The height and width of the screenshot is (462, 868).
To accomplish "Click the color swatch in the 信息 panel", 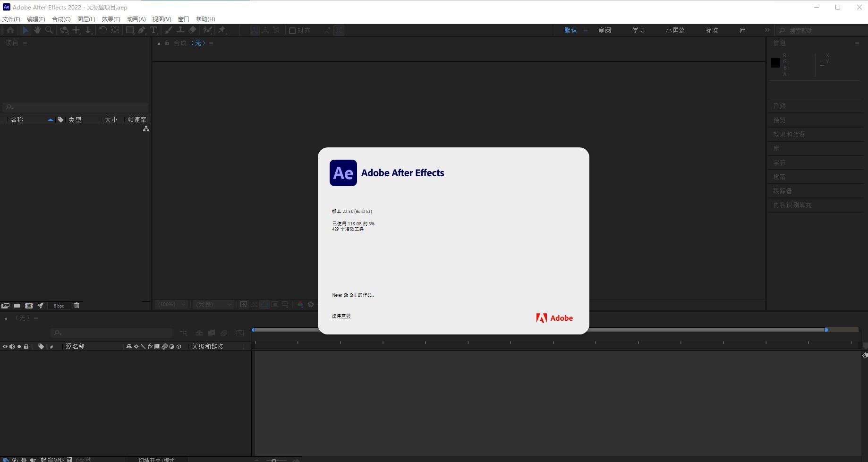I will pos(774,62).
